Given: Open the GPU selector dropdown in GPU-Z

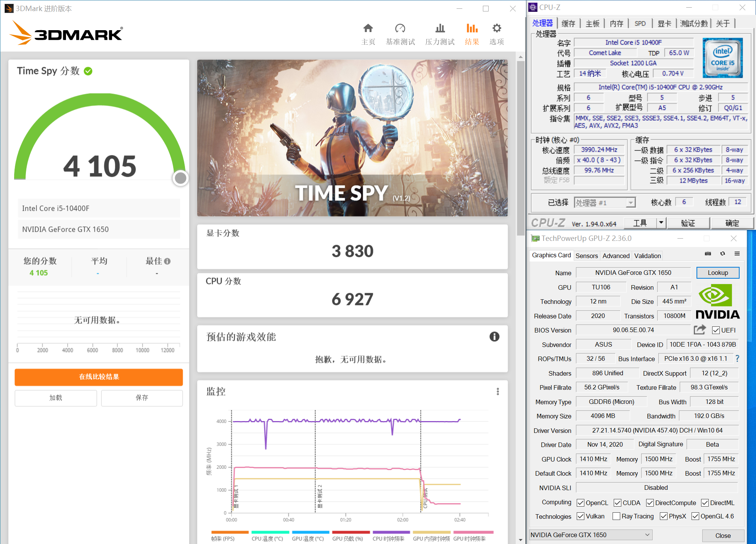Looking at the screenshot, I should tap(591, 535).
